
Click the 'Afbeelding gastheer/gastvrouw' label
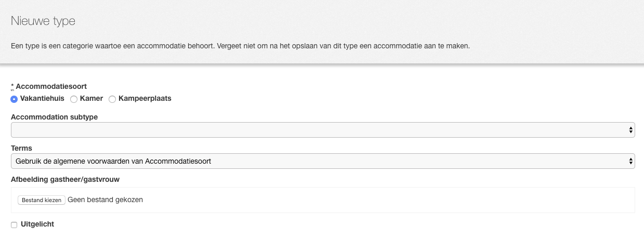coord(65,179)
